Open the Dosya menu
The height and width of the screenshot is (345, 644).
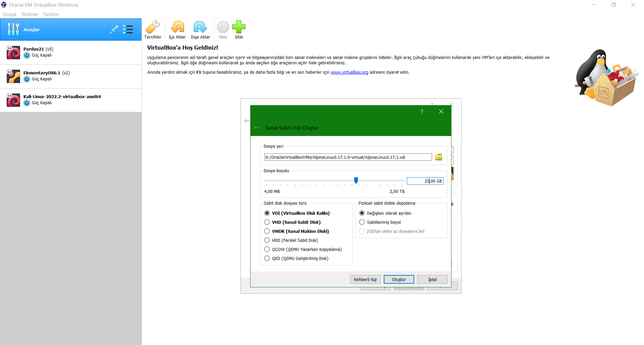(x=9, y=14)
